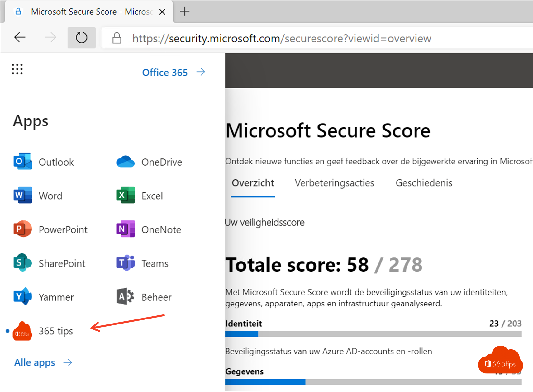Image resolution: width=533 pixels, height=392 pixels.
Task: Open a new browser tab
Action: pos(185,12)
